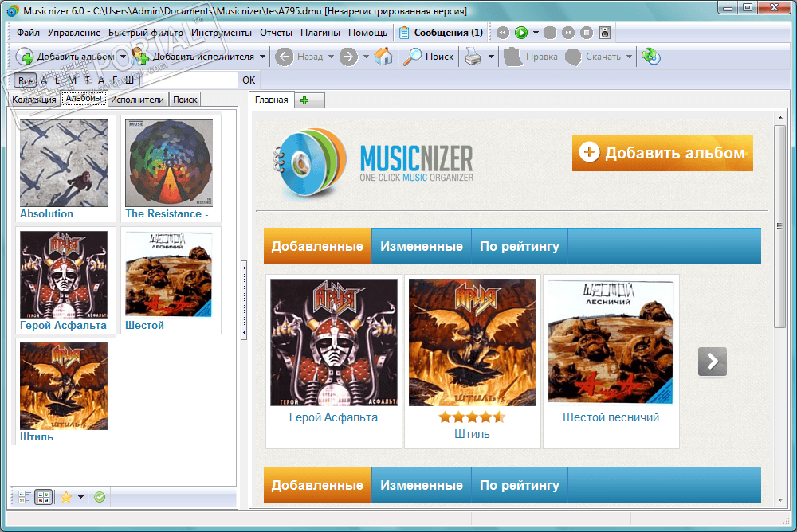Screen dimensions: 797x532
Task: Open the Файл menu
Action: (28, 33)
